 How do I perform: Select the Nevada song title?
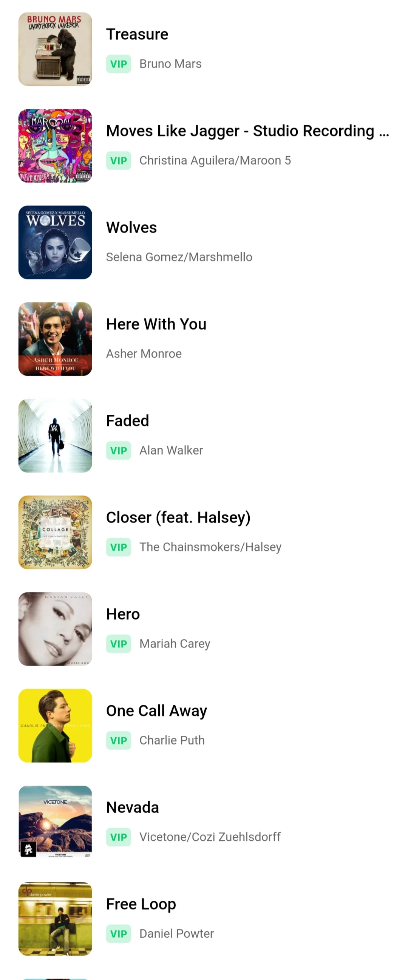(133, 807)
